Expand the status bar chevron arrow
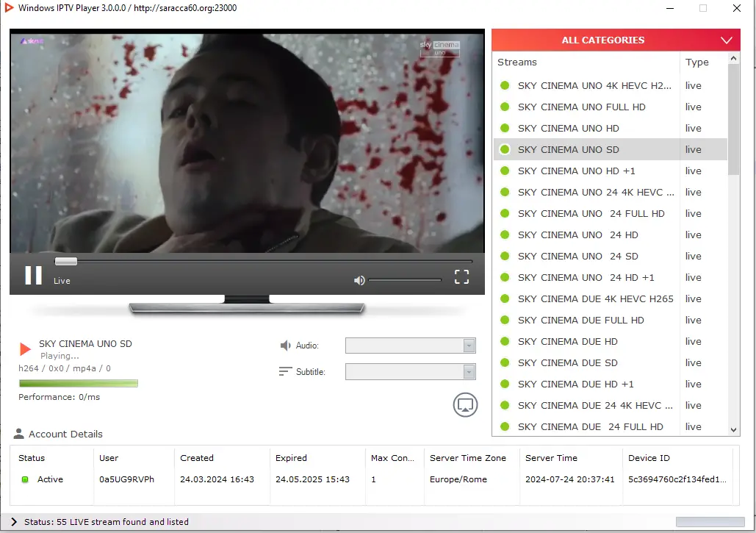 pos(14,521)
